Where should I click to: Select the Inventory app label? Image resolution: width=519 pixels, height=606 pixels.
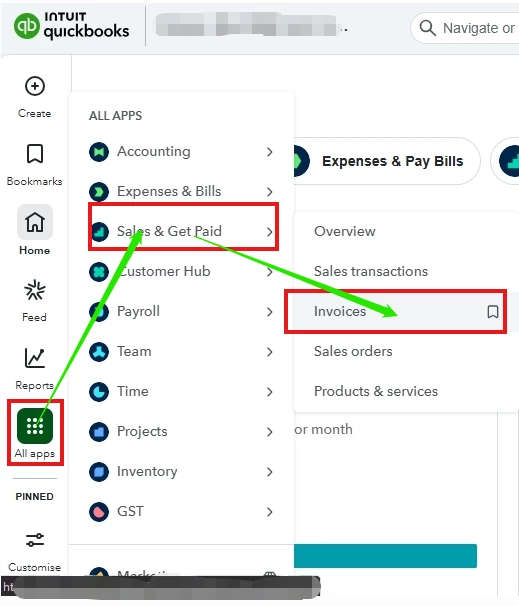click(x=147, y=472)
